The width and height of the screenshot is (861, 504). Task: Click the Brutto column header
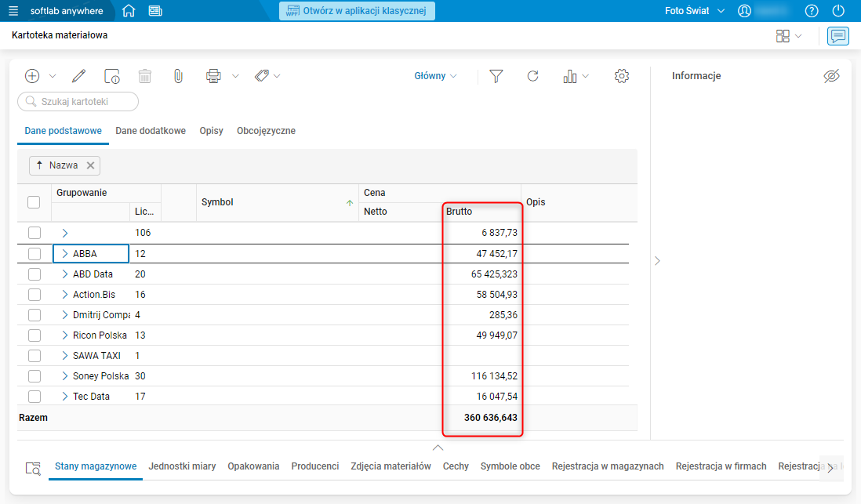click(482, 212)
